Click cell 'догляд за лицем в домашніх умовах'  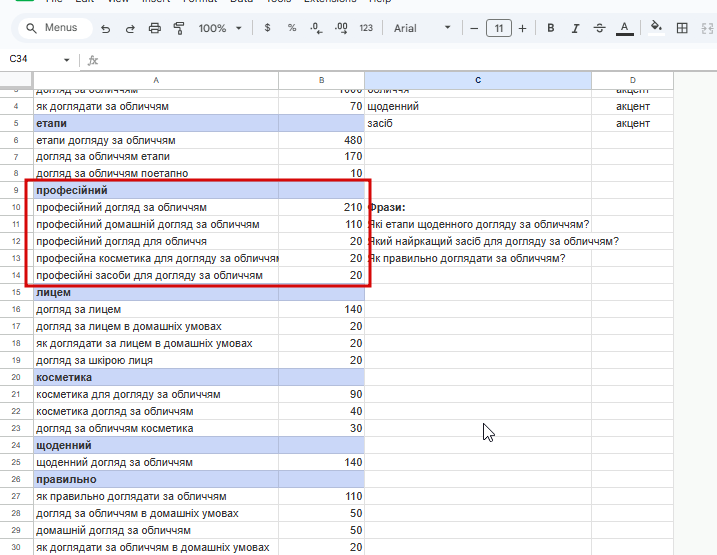coord(156,326)
